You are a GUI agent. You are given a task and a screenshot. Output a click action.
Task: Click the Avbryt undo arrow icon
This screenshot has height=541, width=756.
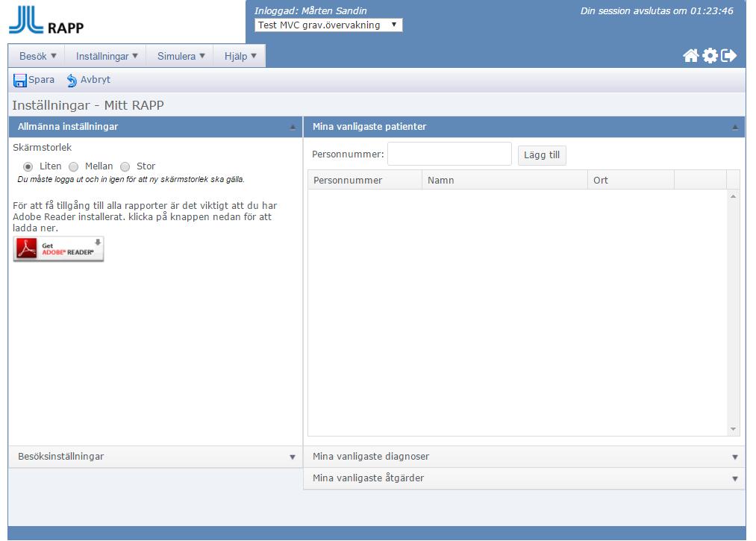click(72, 81)
